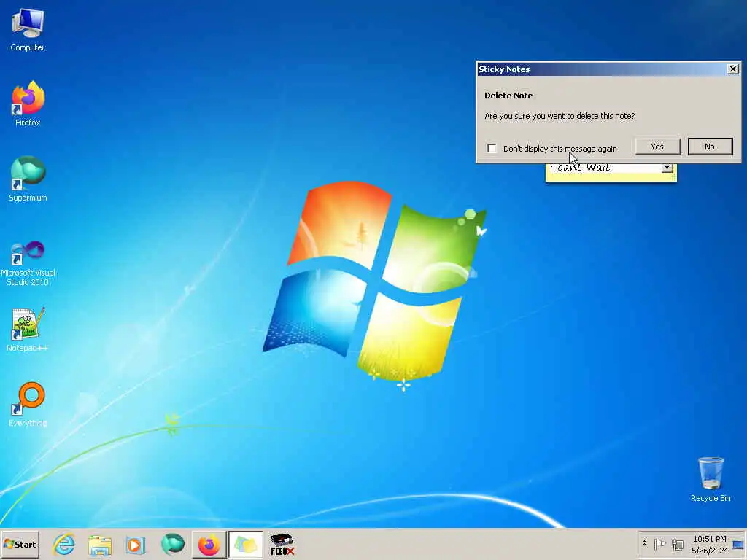
Task: Switch to Firefox in the taskbar
Action: [x=209, y=544]
